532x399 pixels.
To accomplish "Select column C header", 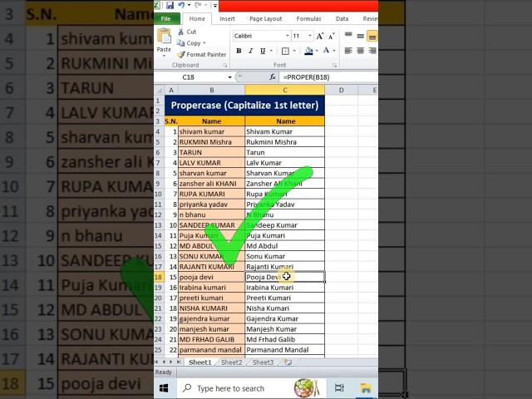I will point(284,91).
